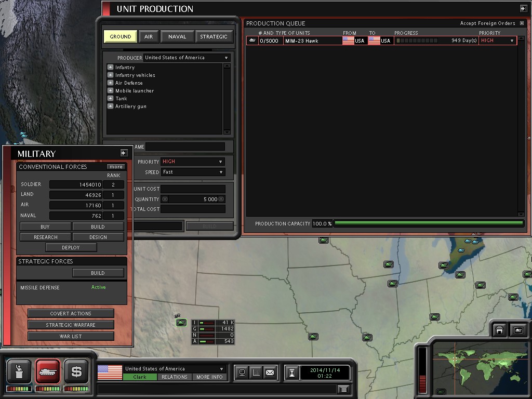Viewport: 532px width, 399px height.
Task: Switch to the GROUND tab
Action: 121,36
